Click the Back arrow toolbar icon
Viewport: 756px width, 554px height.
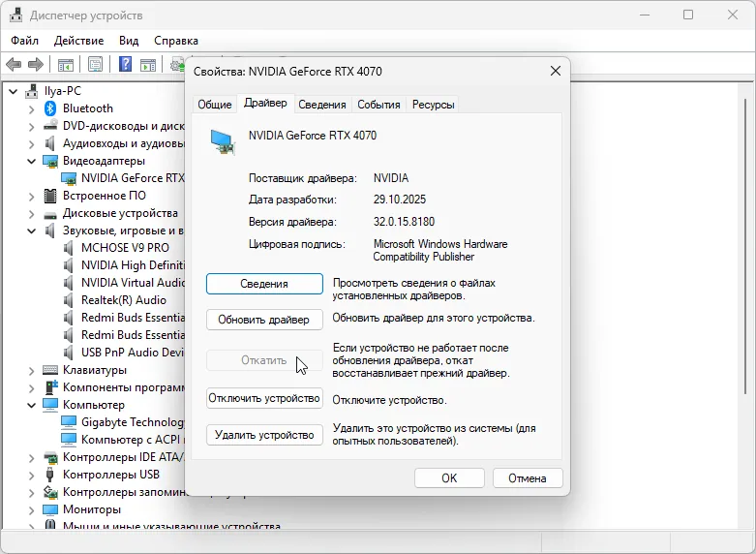coord(14,64)
